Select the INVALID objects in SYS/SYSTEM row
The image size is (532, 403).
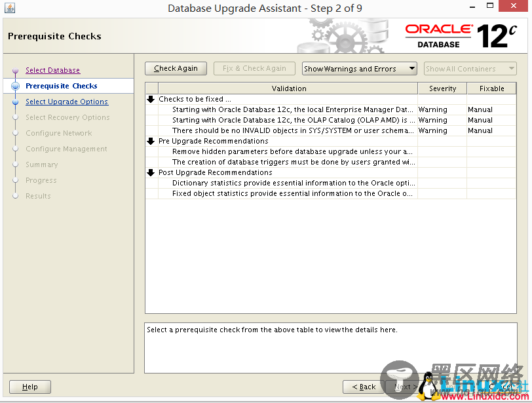point(331,130)
